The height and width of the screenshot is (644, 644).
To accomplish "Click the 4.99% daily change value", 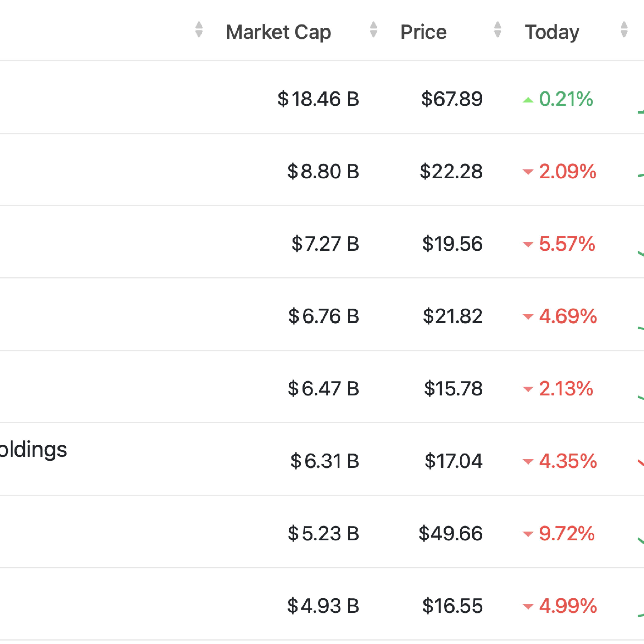I will pyautogui.click(x=568, y=606).
